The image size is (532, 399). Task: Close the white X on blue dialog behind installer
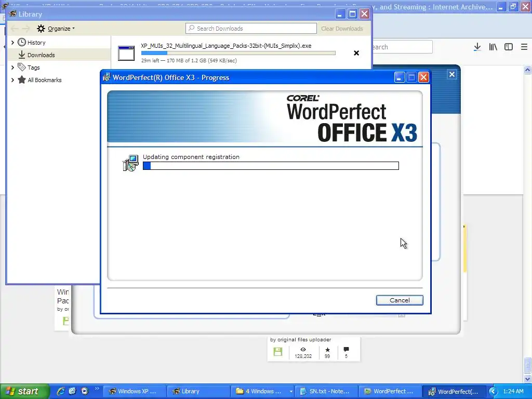coord(451,74)
